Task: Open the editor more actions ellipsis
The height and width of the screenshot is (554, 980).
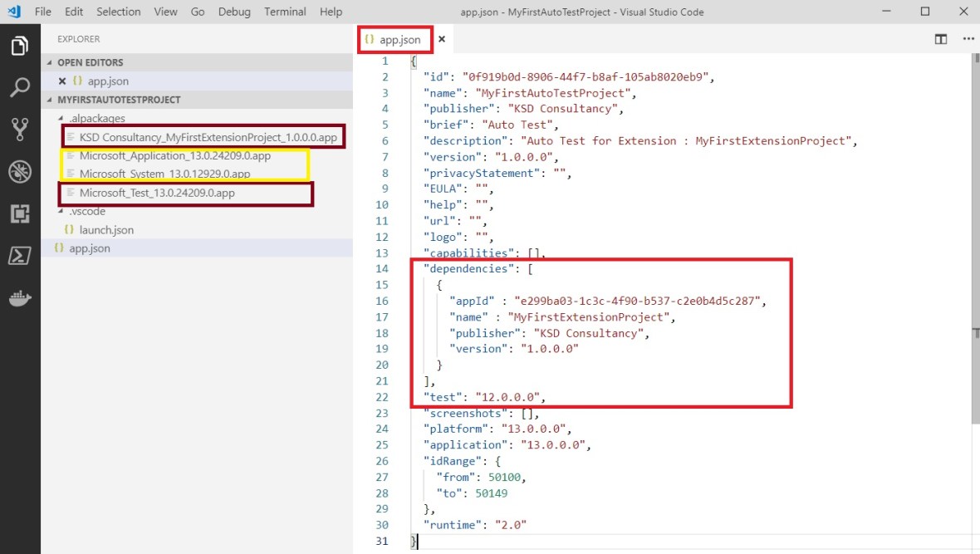Action: pos(968,39)
